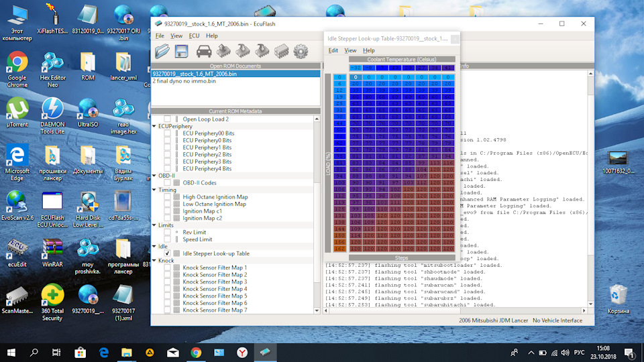Select 93270019__stock_1.6_MT_2006.bin ROM document
The width and height of the screenshot is (644, 362).
click(235, 74)
